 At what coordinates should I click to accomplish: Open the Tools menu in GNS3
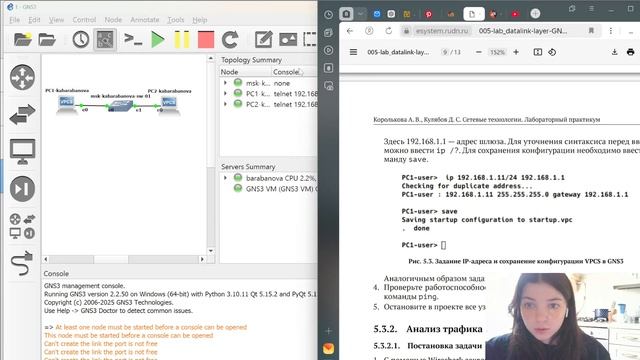pyautogui.click(x=176, y=20)
